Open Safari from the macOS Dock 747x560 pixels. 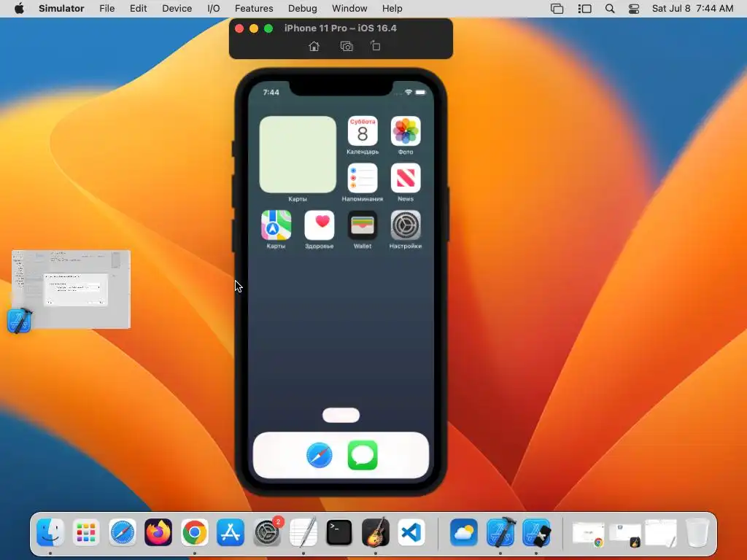pyautogui.click(x=123, y=532)
